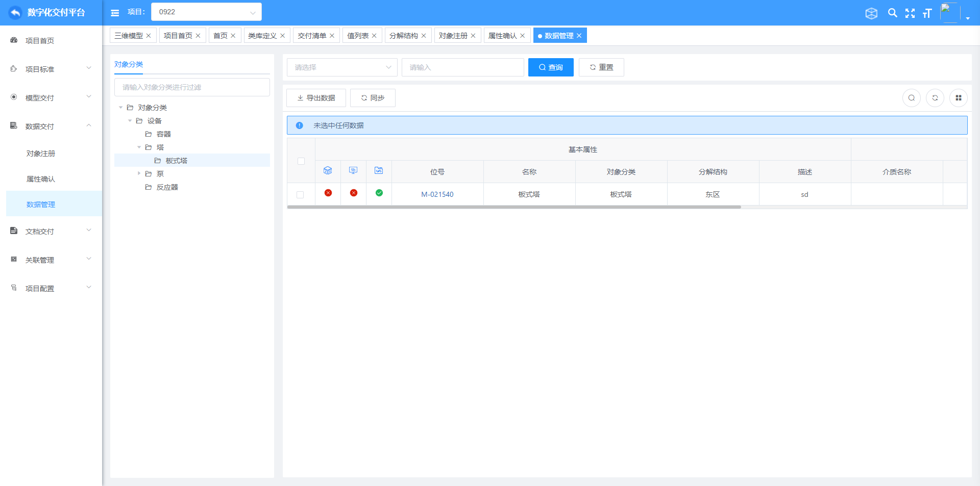Viewport: 980px width, 486px height.
Task: Close the 分解结构 tab
Action: click(x=424, y=36)
